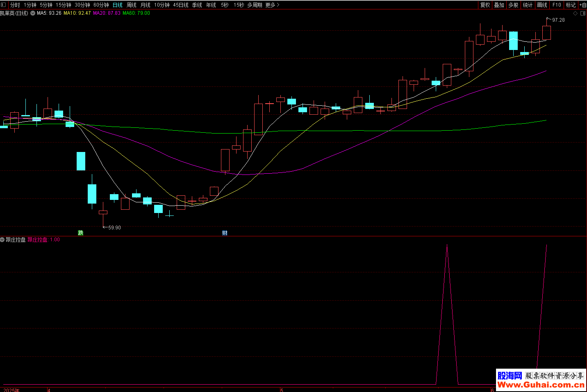Select the 5分钟 period
Screen dimensions: 587x392
(46, 5)
